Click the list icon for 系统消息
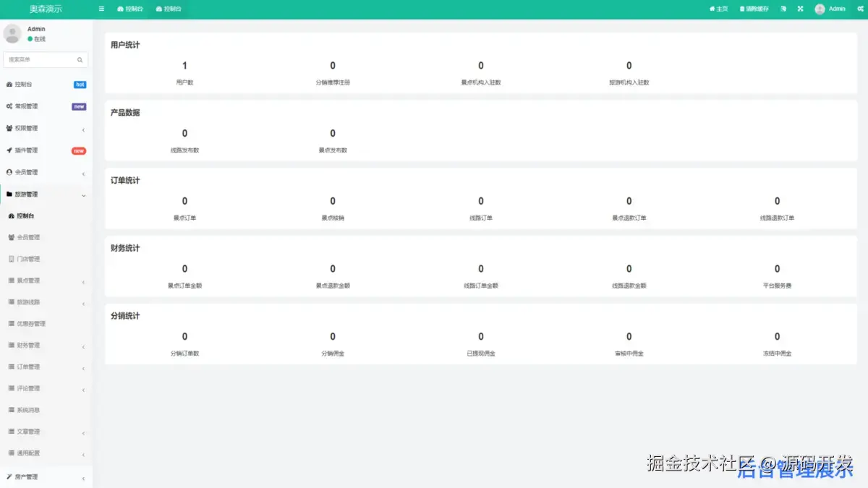The height and width of the screenshot is (488, 868). point(12,410)
